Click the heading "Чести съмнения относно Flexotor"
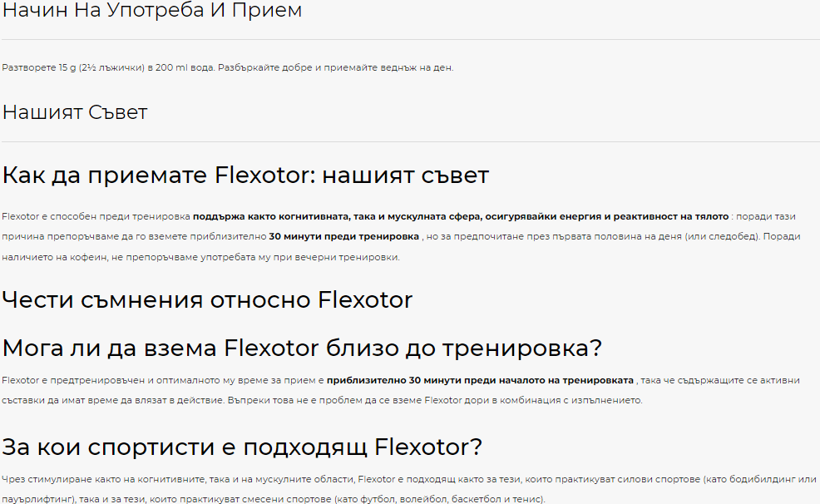The height and width of the screenshot is (504, 820). tap(207, 300)
